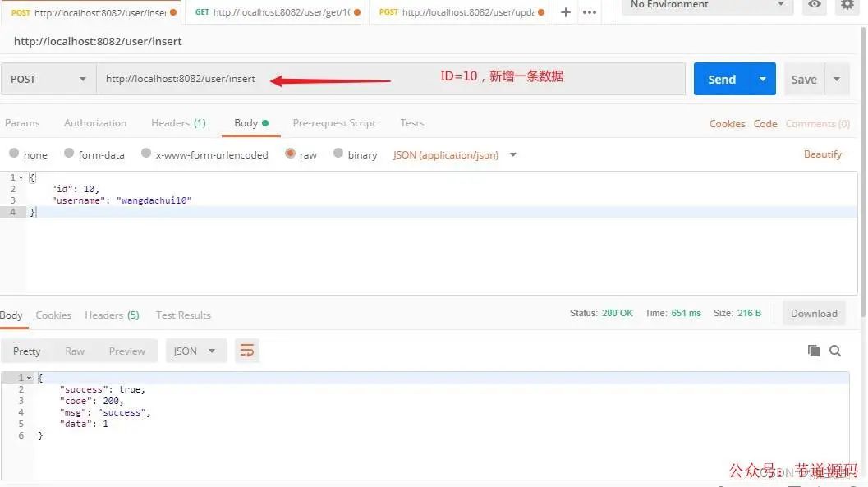Click the vertical scrollbar on the right

tap(863, 172)
